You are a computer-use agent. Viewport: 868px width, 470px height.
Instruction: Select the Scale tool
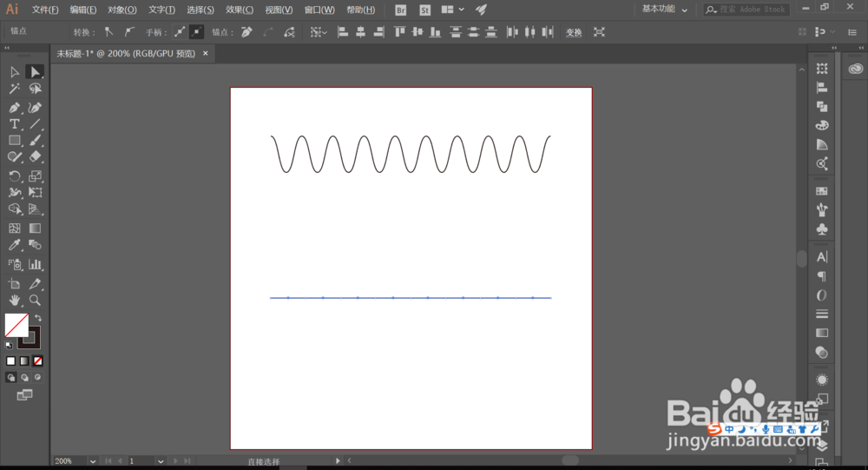pyautogui.click(x=35, y=176)
